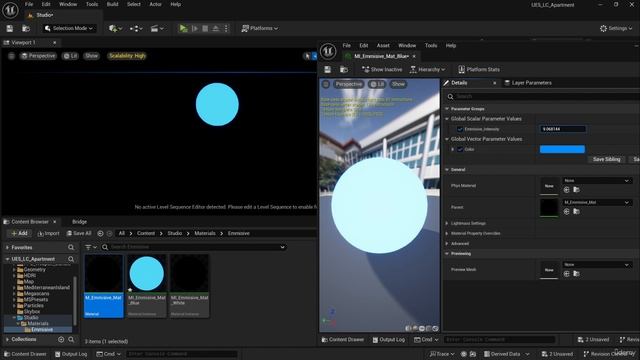Click the Save Sibling button
Screen dimensions: 640x360
pyautogui.click(x=606, y=159)
